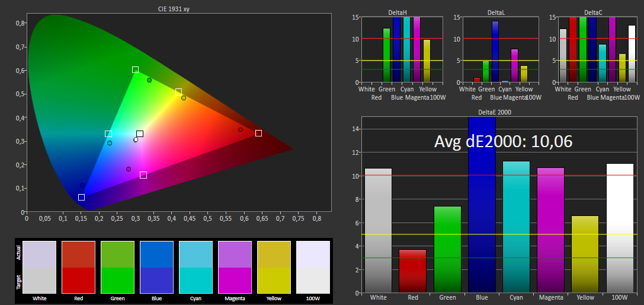Click the Actual Red color swatch
Image resolution: width=644 pixels, height=305 pixels.
tap(78, 255)
